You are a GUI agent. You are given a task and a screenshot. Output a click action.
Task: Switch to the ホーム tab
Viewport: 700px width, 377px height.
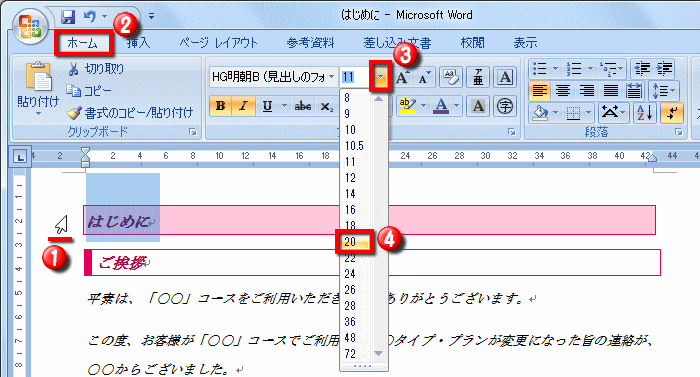click(83, 43)
